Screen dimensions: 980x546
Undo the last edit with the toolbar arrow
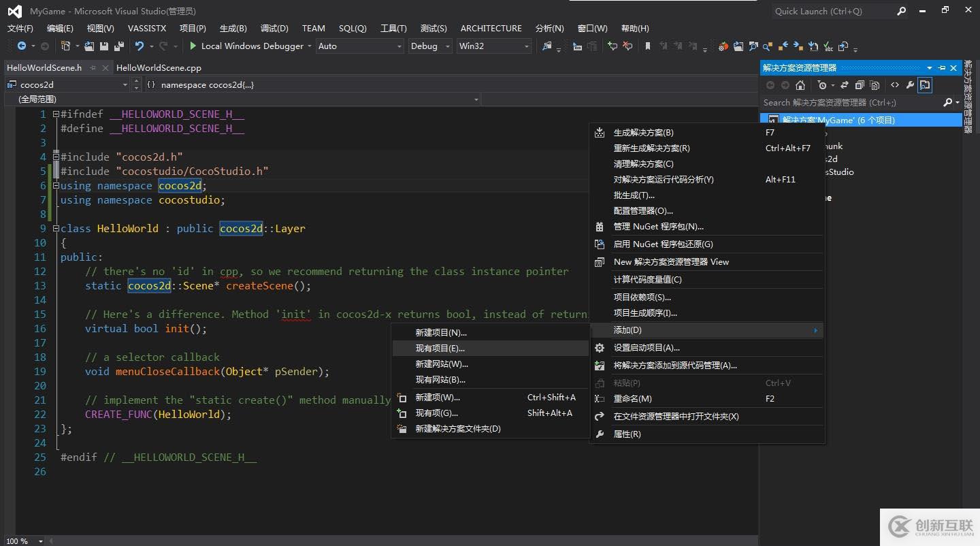pyautogui.click(x=139, y=46)
